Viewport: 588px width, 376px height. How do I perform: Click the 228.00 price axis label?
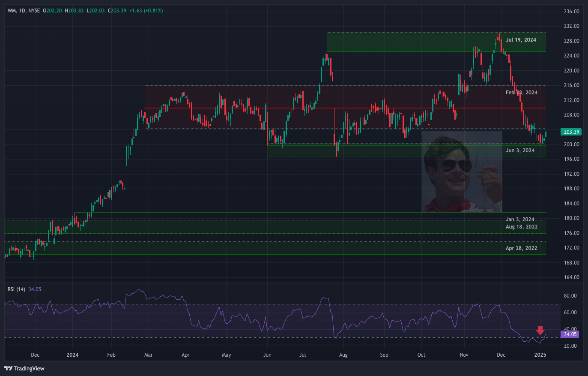571,41
